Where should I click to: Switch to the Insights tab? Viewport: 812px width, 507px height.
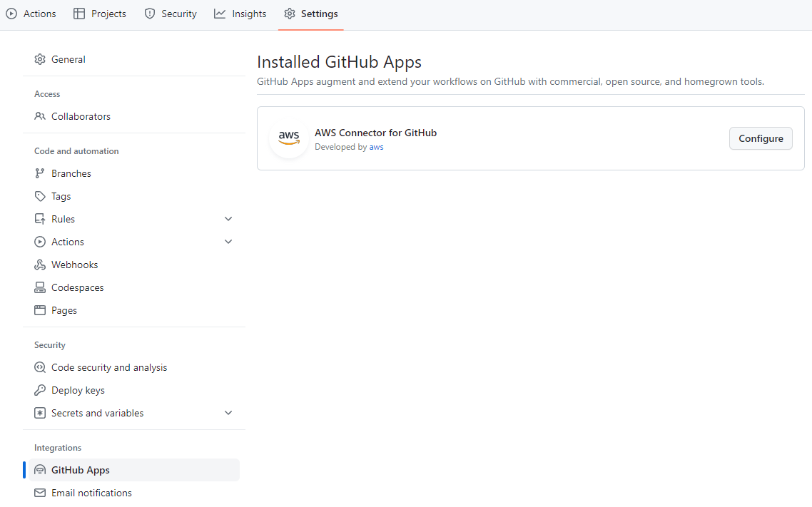[240, 13]
